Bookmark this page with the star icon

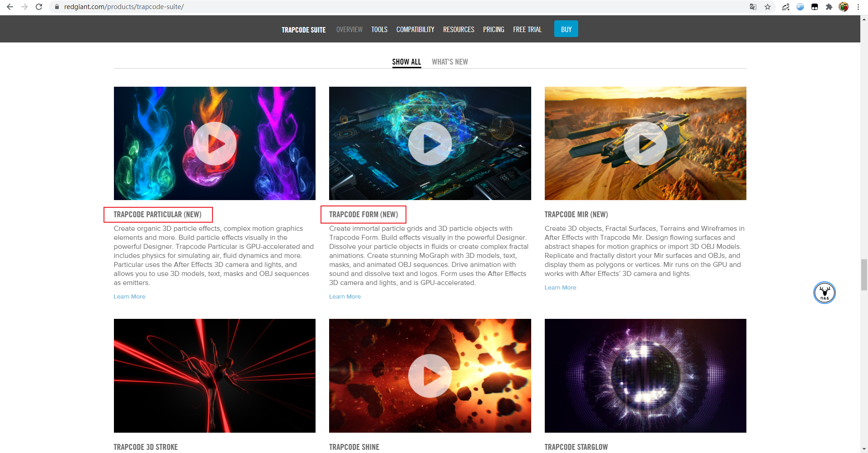coord(768,7)
